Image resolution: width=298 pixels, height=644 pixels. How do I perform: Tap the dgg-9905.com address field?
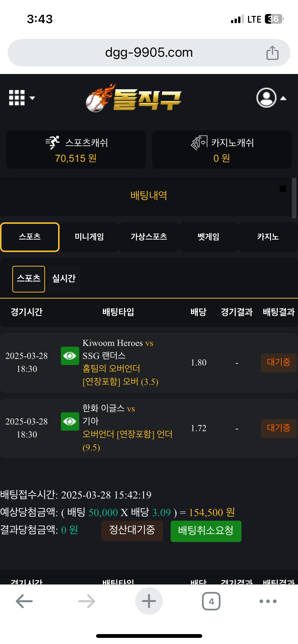[149, 53]
